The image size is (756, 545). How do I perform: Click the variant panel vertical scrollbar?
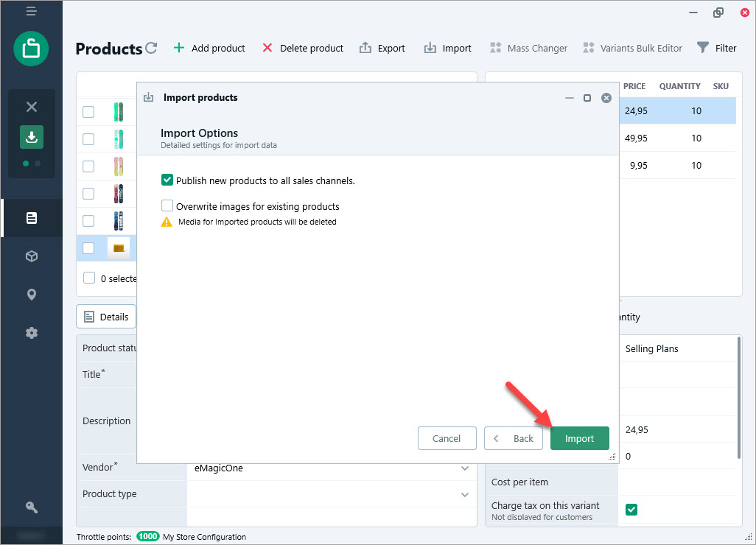coord(738,398)
